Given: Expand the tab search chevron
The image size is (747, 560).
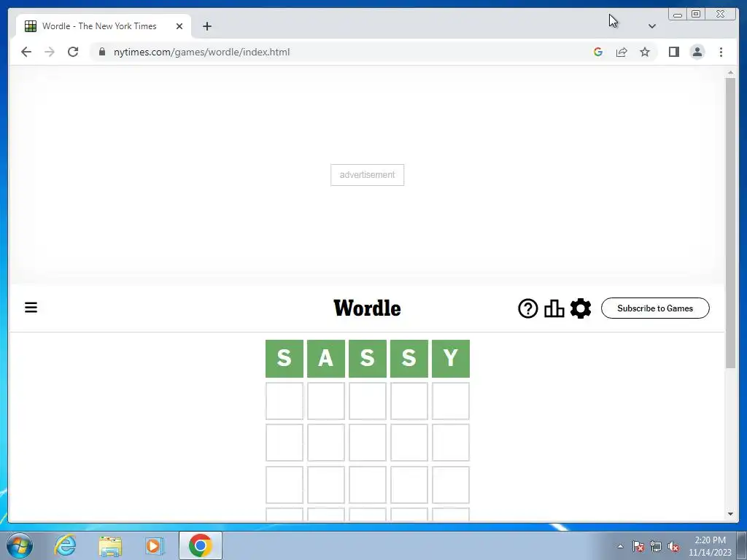Looking at the screenshot, I should 652,26.
